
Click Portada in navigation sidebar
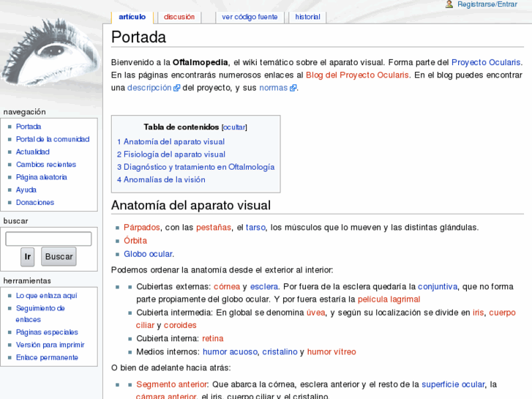tap(29, 127)
